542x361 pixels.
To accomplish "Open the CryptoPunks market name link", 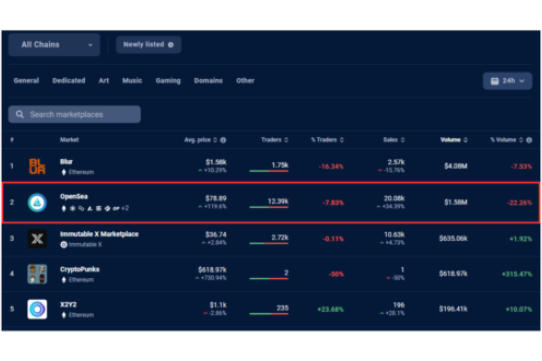I will pyautogui.click(x=80, y=269).
